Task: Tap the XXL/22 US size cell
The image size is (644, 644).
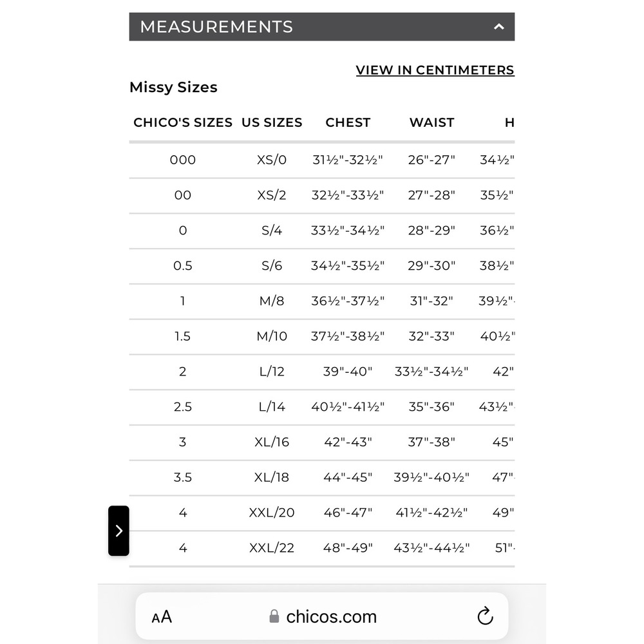Action: coord(272,548)
